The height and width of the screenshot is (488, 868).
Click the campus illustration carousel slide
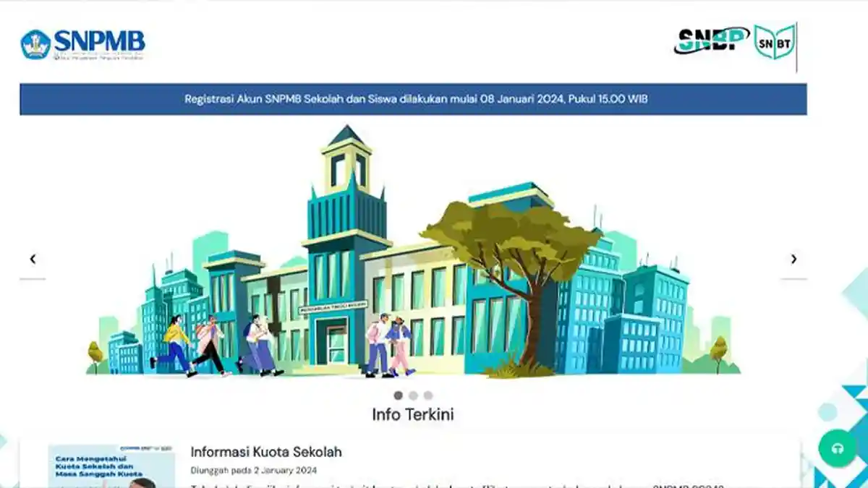tap(413, 253)
